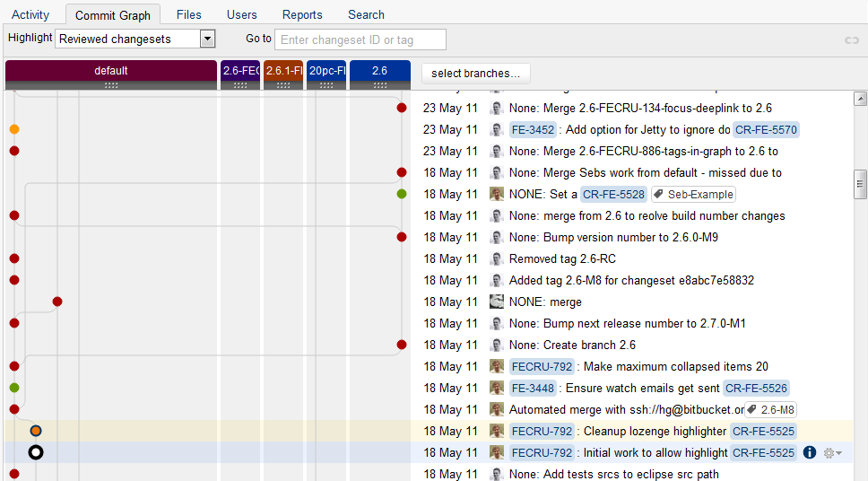Switch to the Activity tab
This screenshot has width=868, height=481.
[x=30, y=15]
